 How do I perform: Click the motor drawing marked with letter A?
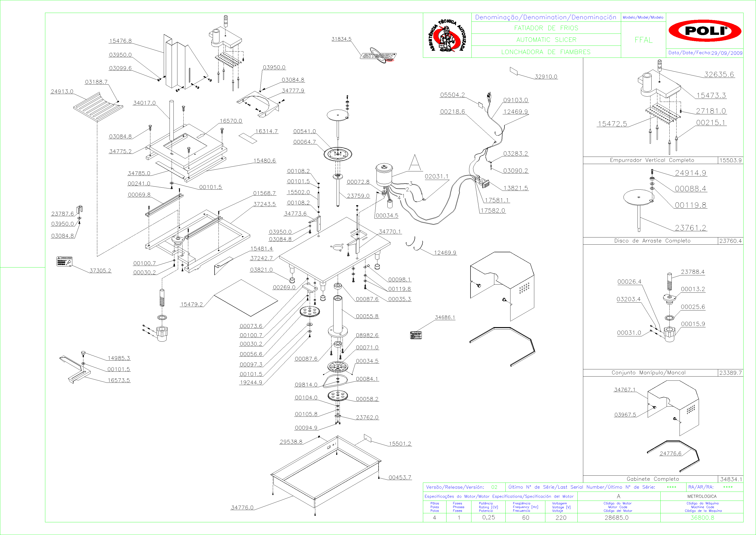[384, 175]
